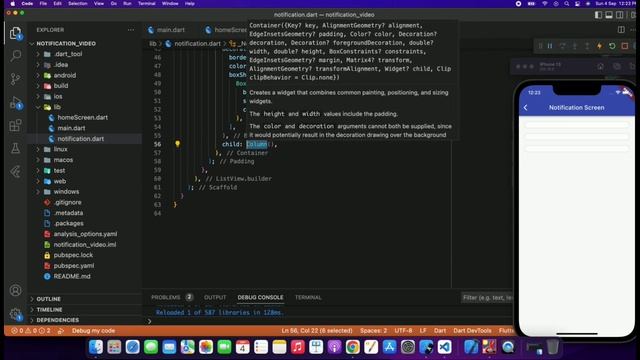Select the DEBUG CONSOLE panel tab
The image size is (640, 360).
tap(260, 298)
